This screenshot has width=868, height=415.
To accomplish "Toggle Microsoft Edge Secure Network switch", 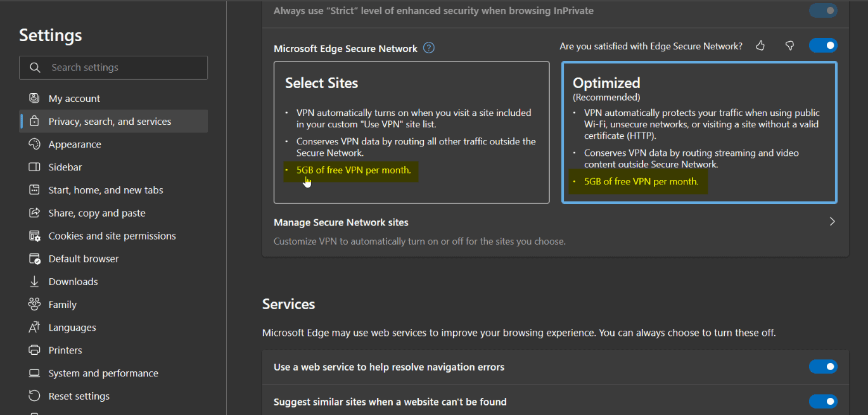I will click(x=823, y=46).
